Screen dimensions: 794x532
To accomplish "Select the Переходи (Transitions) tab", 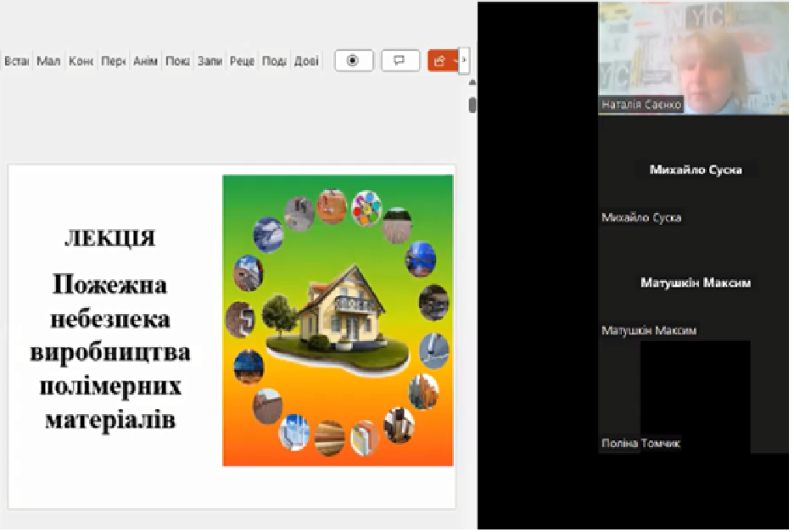I will click(113, 61).
